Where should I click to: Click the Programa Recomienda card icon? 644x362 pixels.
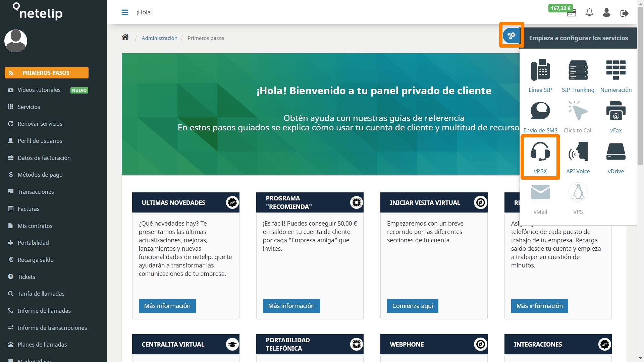tap(356, 202)
